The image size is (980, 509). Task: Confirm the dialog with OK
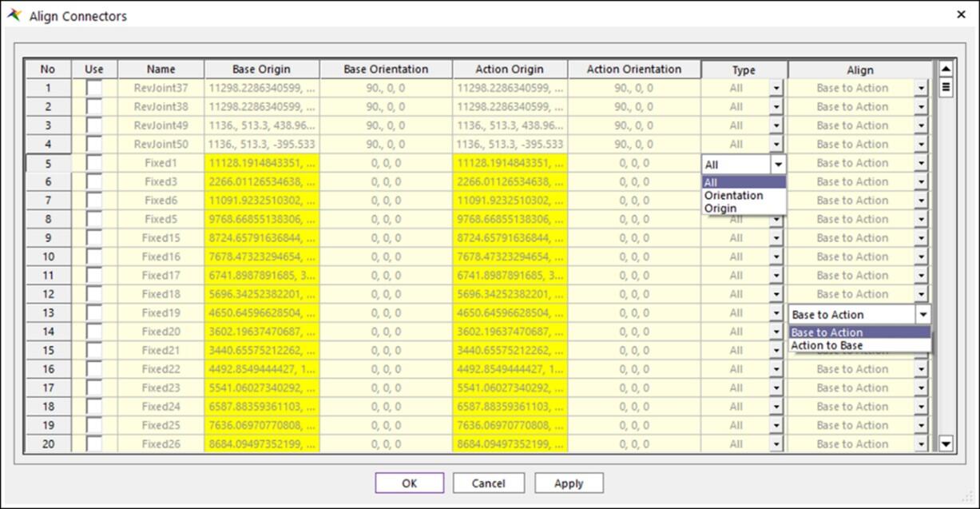pos(409,483)
